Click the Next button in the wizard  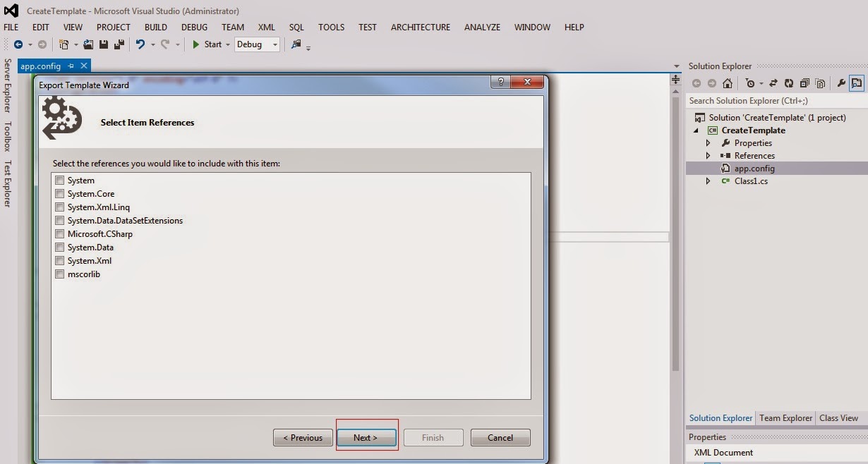pyautogui.click(x=366, y=437)
